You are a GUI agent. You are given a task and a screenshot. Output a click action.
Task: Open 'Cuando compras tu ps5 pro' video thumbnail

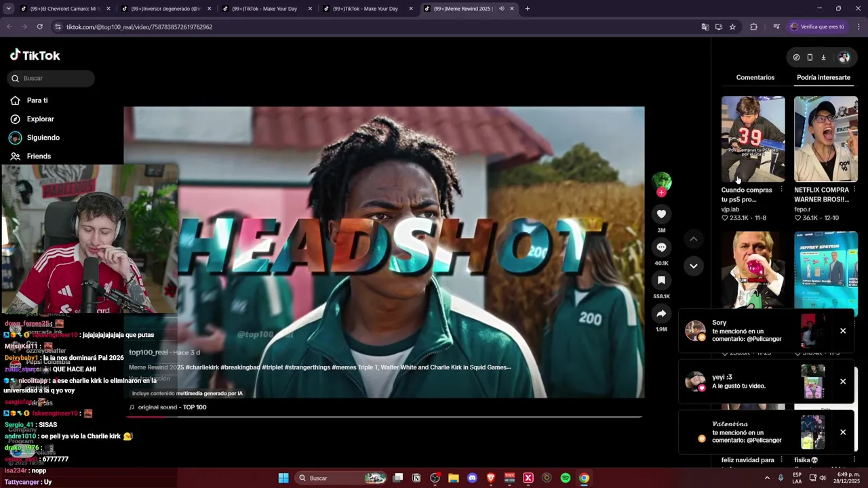coord(753,139)
